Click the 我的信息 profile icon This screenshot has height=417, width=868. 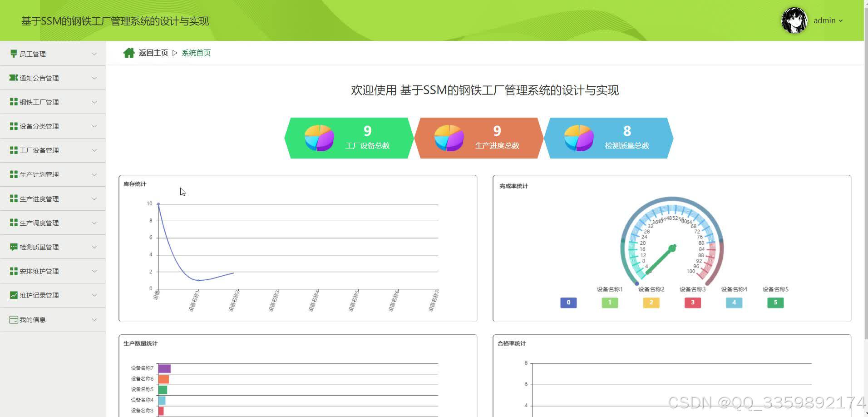pos(13,319)
